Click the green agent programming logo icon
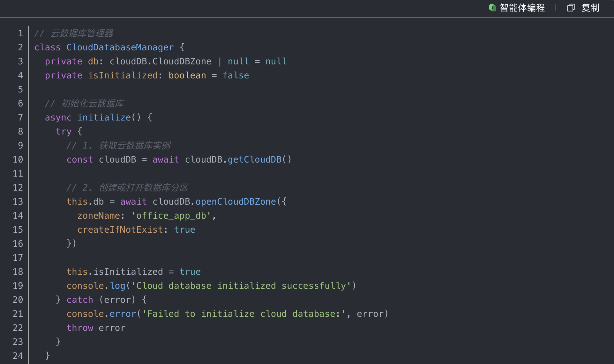Viewport: 614px width, 364px height. click(492, 8)
